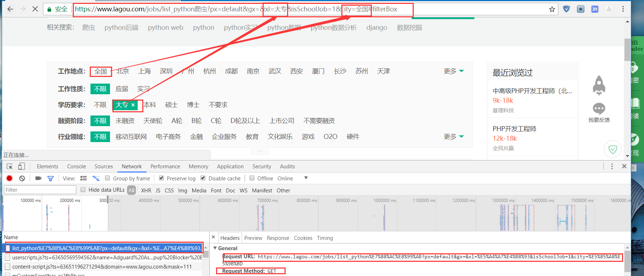The image size is (644, 276).
Task: Select the DevTools inspect element icon
Action: point(10,167)
